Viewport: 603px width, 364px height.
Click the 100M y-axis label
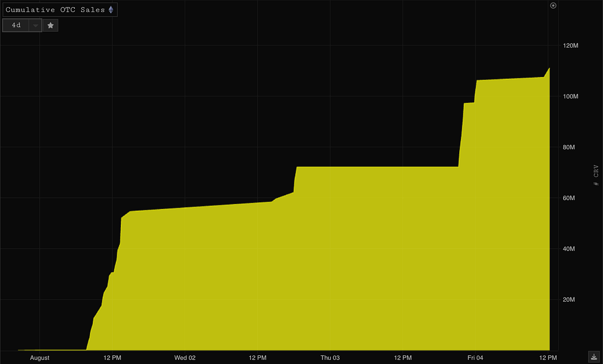pos(570,96)
